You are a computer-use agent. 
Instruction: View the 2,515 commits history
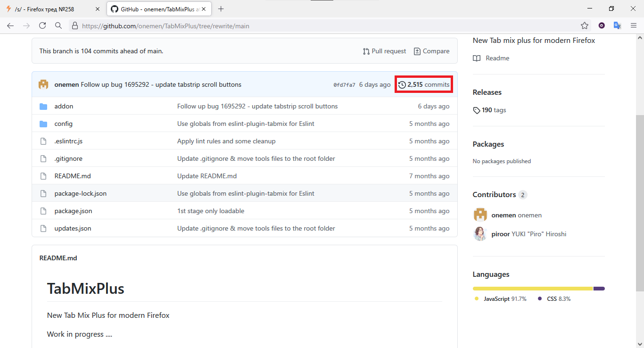(x=424, y=84)
